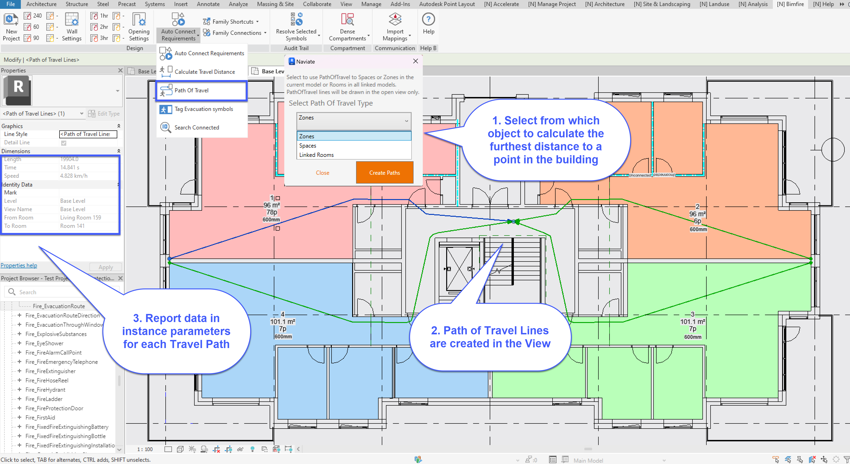Switch to the [N] Bimfire ribbon tab

pyautogui.click(x=790, y=4)
